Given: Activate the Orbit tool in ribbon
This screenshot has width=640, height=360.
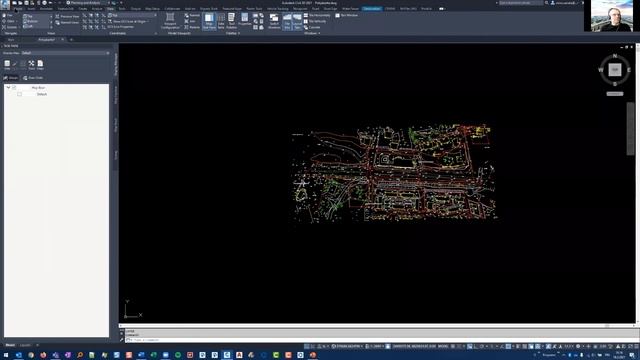Looking at the screenshot, I should (x=8, y=21).
